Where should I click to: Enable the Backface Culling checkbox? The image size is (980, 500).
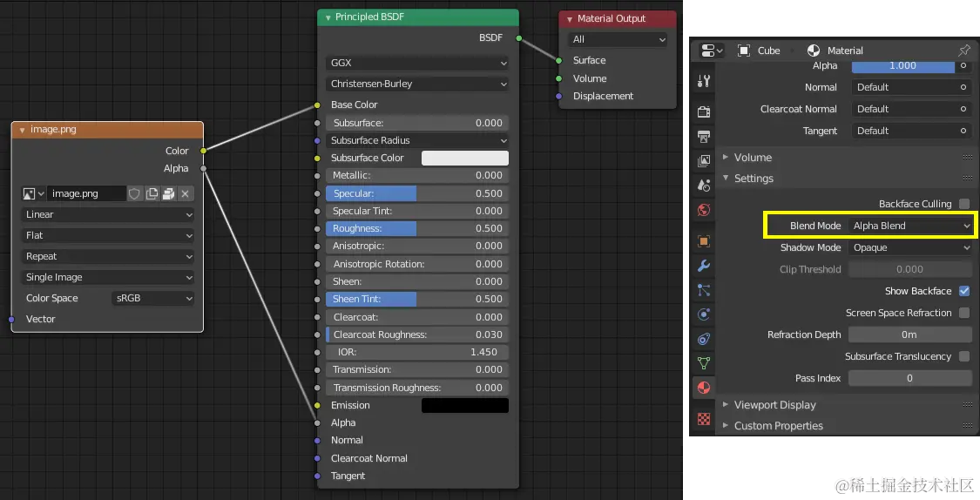click(x=964, y=204)
